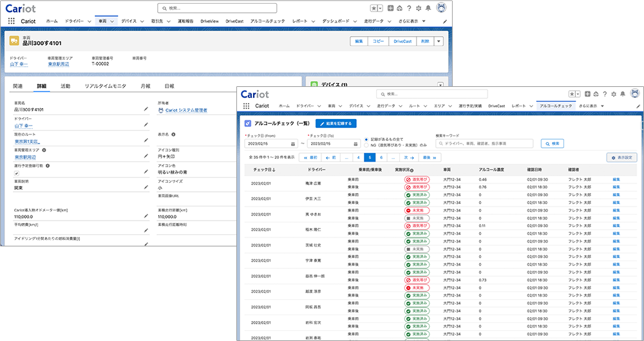The height and width of the screenshot is (341, 644).
Task: Open the setup gear in the alcohol check window
Action: click(614, 94)
